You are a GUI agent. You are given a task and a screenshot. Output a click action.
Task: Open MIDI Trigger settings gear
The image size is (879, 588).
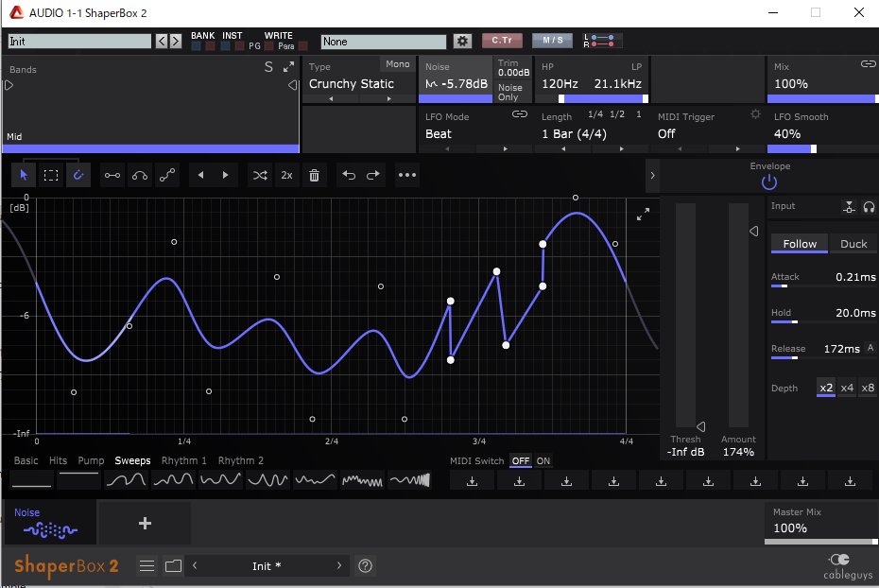pos(756,114)
